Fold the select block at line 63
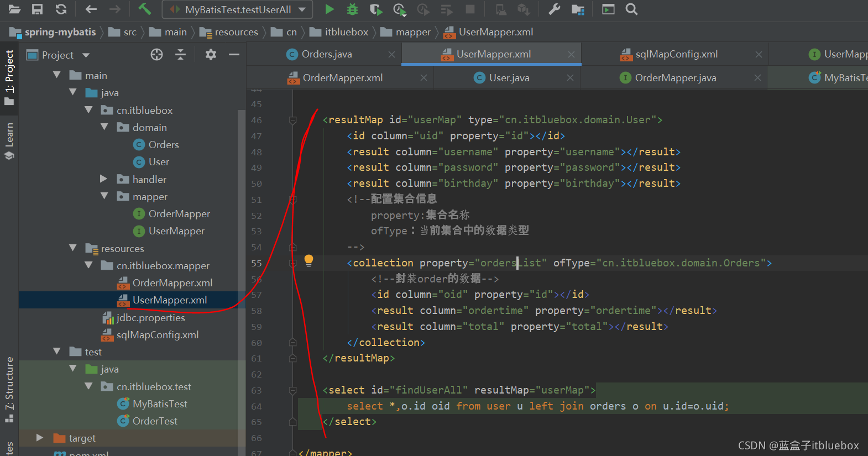The width and height of the screenshot is (868, 456). click(x=293, y=390)
